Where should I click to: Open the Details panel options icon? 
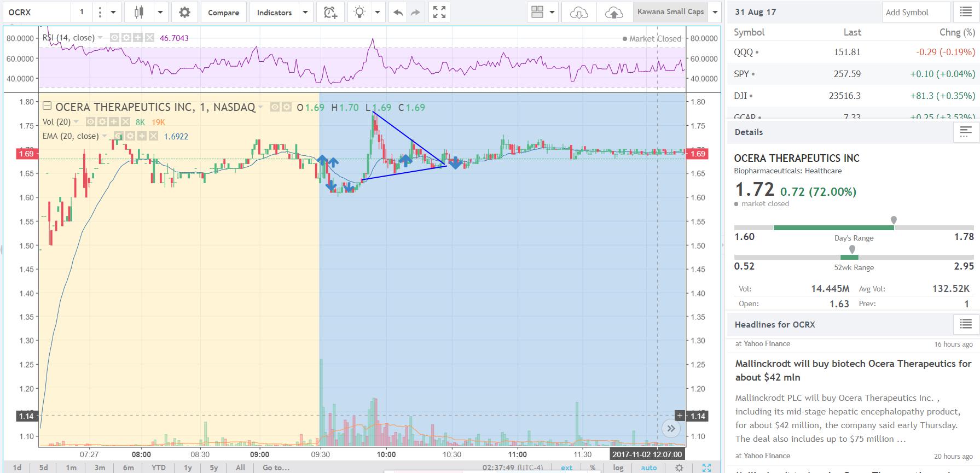pyautogui.click(x=966, y=132)
